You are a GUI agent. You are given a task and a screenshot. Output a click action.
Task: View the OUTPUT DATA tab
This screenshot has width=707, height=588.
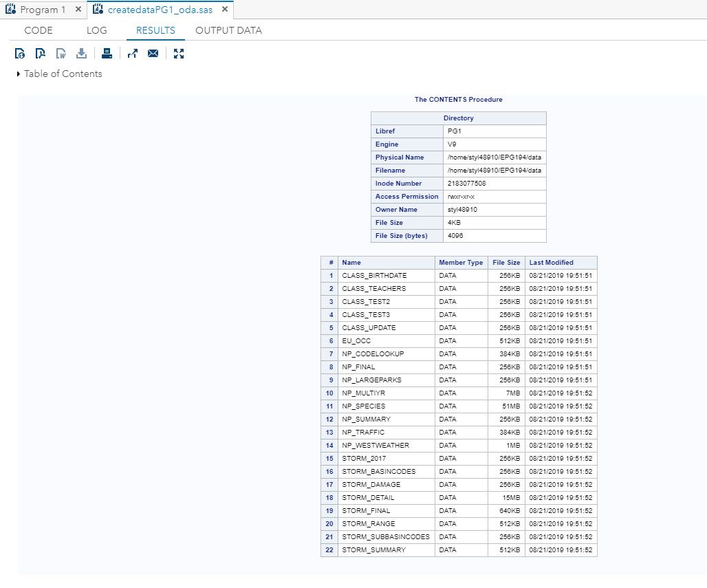(x=228, y=30)
